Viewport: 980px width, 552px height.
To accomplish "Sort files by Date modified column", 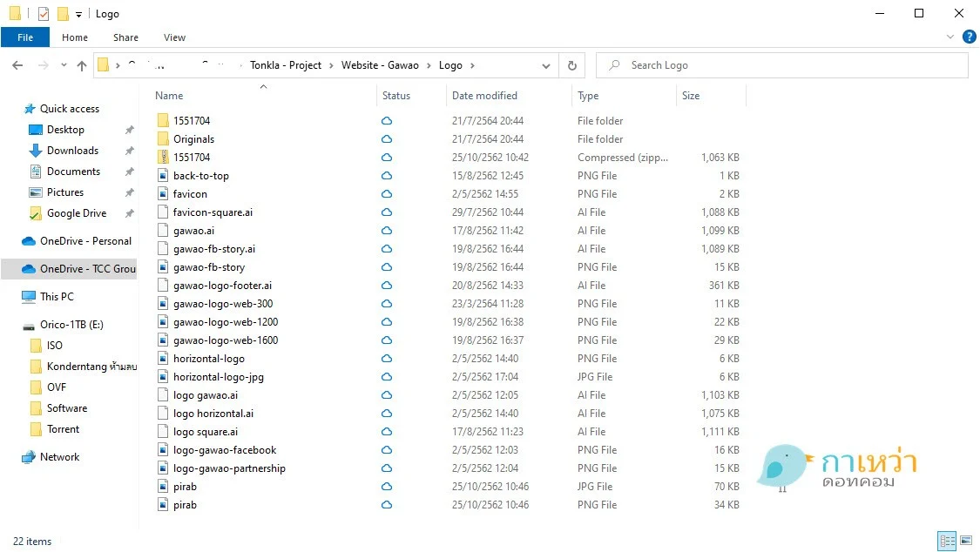I will [484, 96].
